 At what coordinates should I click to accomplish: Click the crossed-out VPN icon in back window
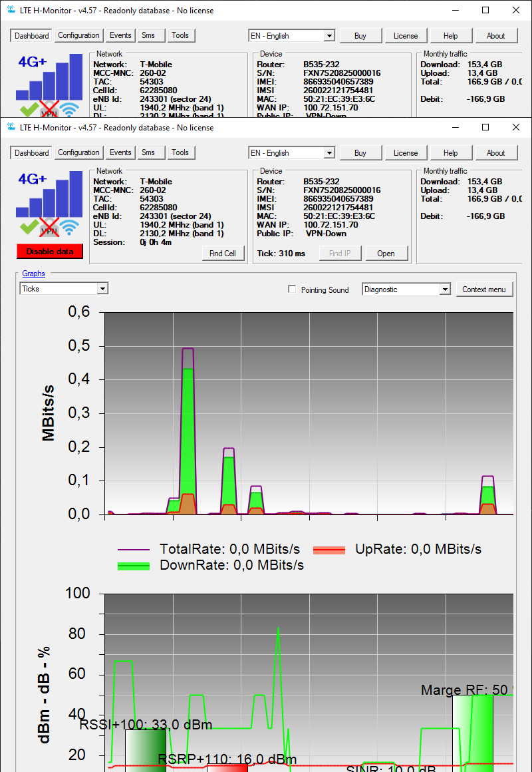(49, 109)
